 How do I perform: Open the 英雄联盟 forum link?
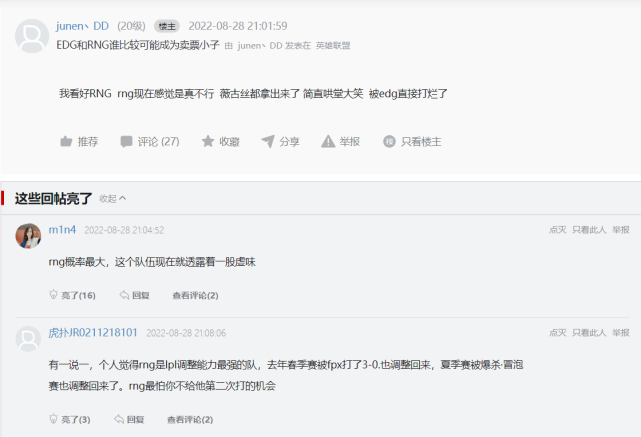click(333, 46)
